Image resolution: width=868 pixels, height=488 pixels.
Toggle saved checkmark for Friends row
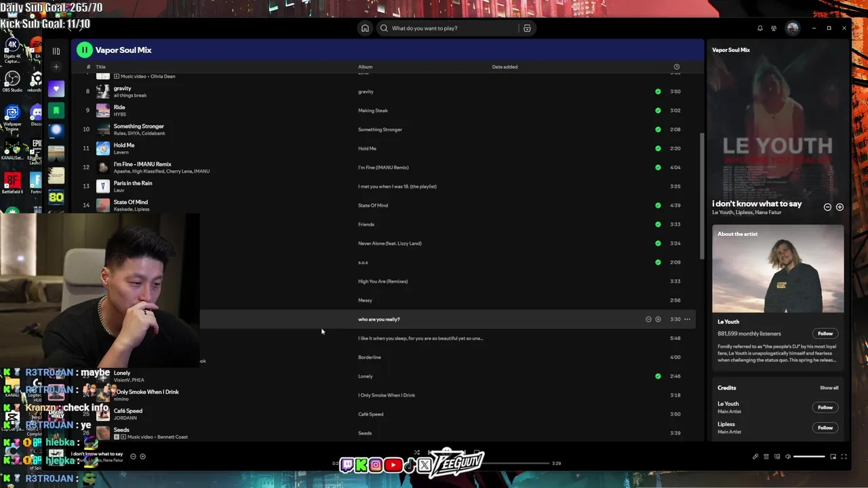point(658,224)
